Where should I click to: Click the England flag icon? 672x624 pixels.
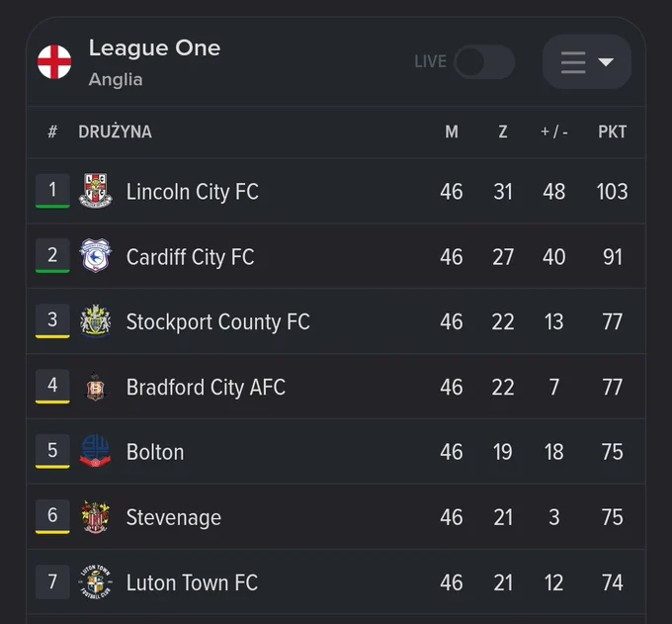coord(54,62)
